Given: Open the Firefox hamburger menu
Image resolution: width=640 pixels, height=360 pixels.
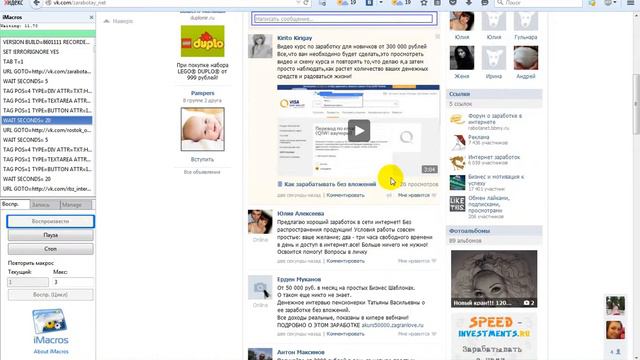Looking at the screenshot, I should pos(631,3).
